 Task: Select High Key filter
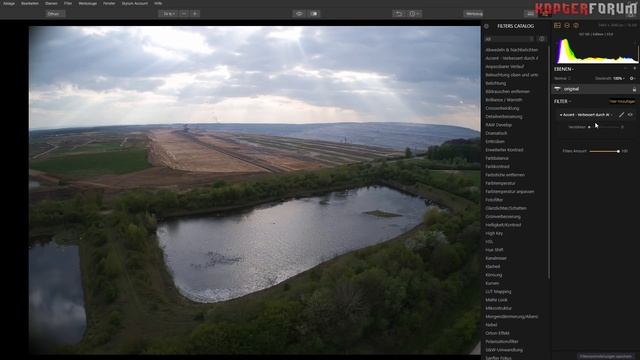click(x=494, y=233)
